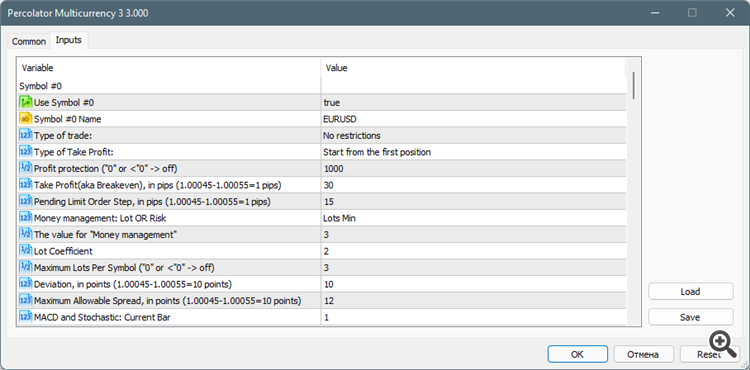
Task: Edit the EURUSD symbol name value field
Action: [x=473, y=119]
